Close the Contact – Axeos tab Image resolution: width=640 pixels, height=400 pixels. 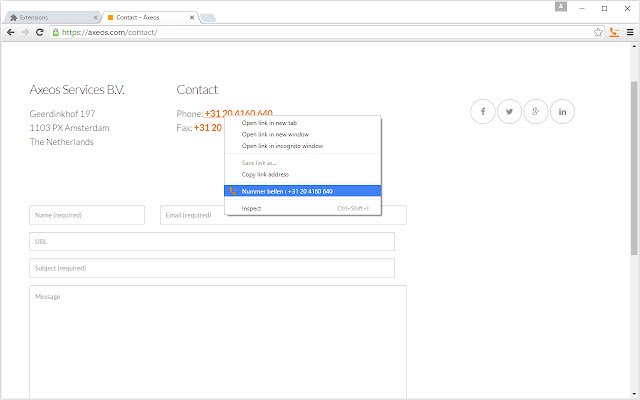192,18
